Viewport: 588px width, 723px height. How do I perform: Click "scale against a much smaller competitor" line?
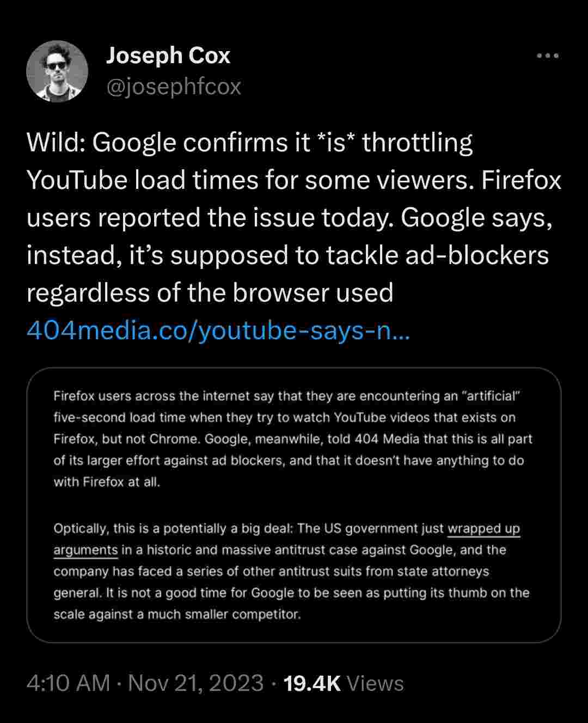[177, 614]
